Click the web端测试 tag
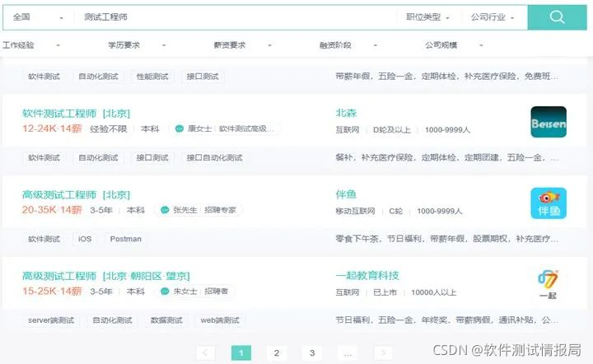The image size is (593, 364). tap(220, 320)
